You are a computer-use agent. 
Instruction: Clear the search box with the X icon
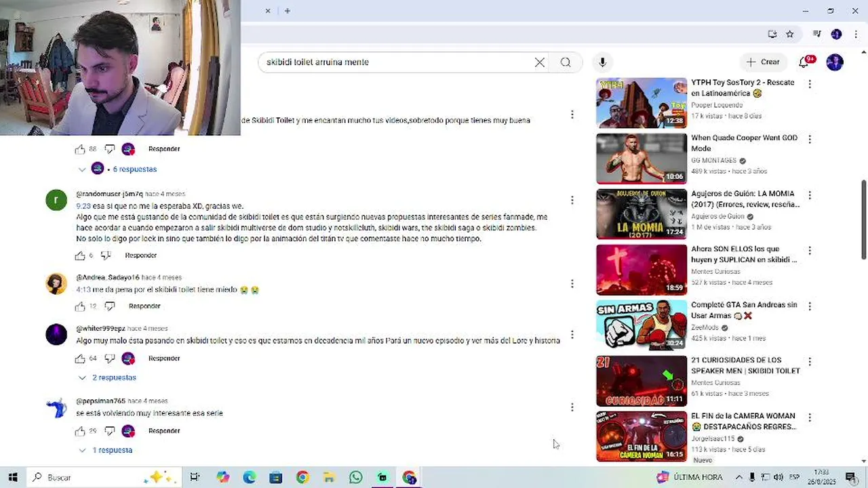click(x=540, y=62)
